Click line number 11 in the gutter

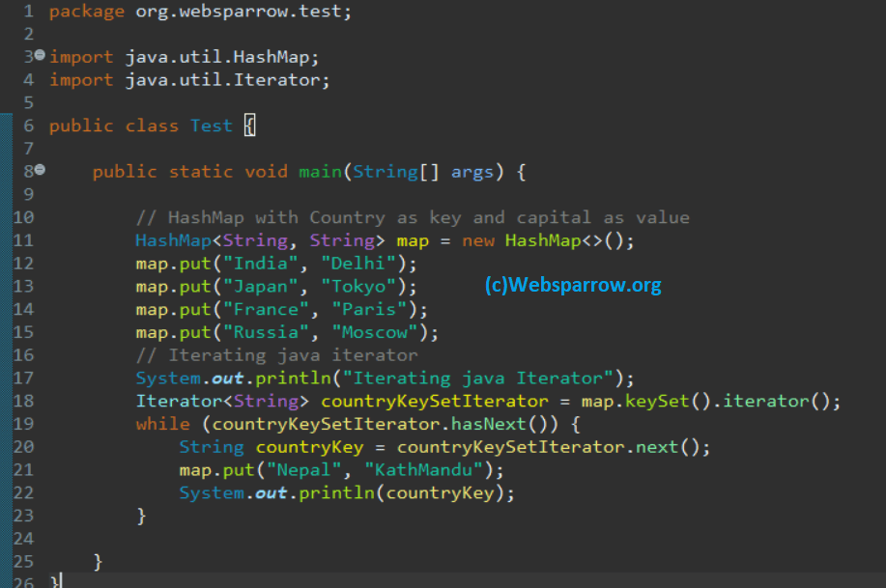tap(24, 239)
